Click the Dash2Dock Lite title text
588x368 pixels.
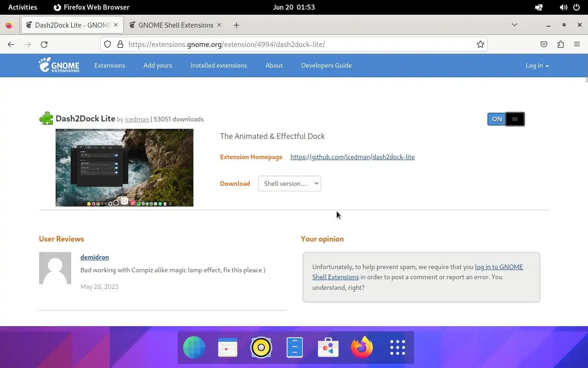(85, 119)
